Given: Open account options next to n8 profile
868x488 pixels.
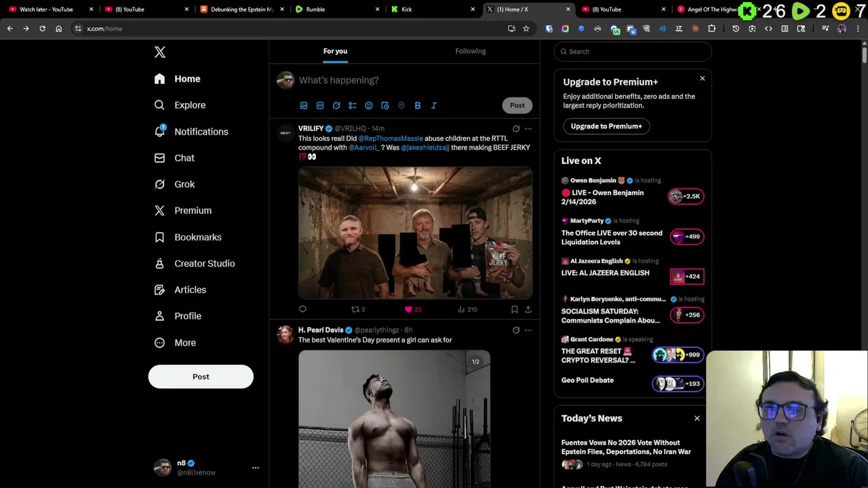Looking at the screenshot, I should coord(256,468).
